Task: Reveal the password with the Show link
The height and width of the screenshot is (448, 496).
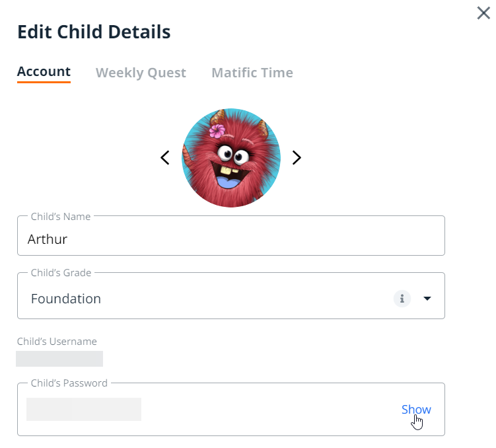Action: (x=416, y=410)
